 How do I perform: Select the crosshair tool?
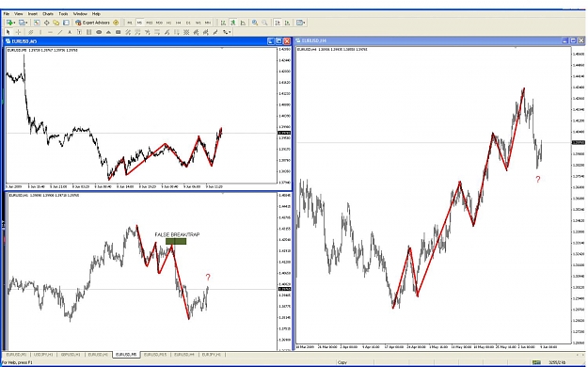tap(18, 32)
